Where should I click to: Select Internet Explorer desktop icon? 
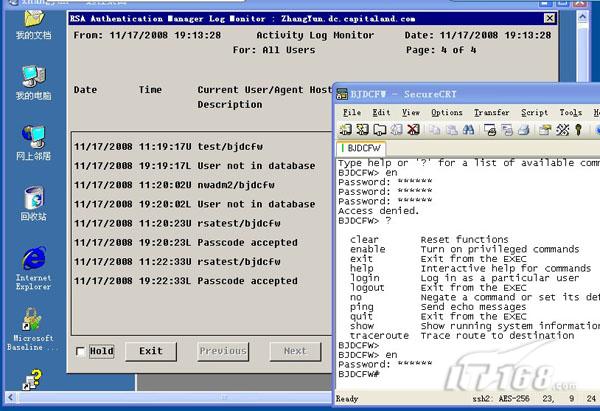pyautogui.click(x=34, y=269)
